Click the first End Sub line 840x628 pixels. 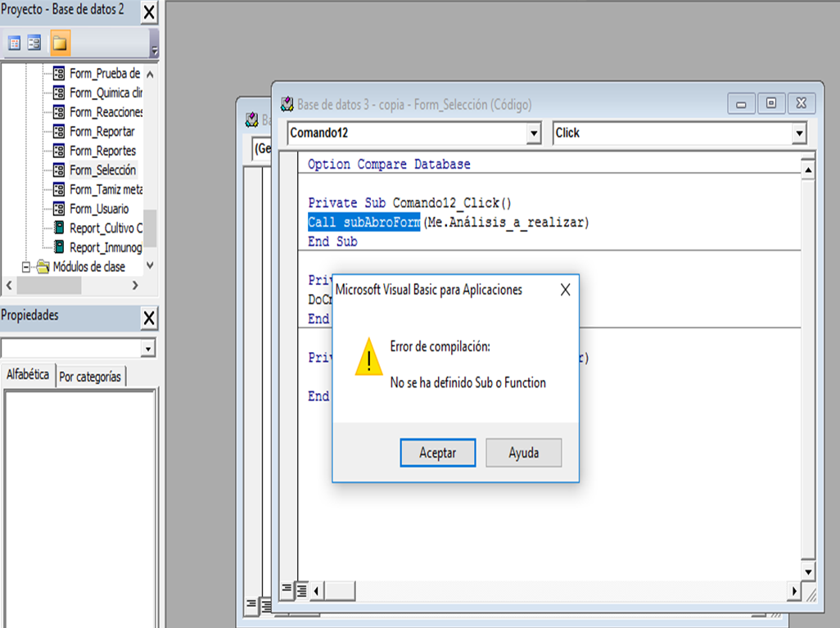[x=332, y=242]
